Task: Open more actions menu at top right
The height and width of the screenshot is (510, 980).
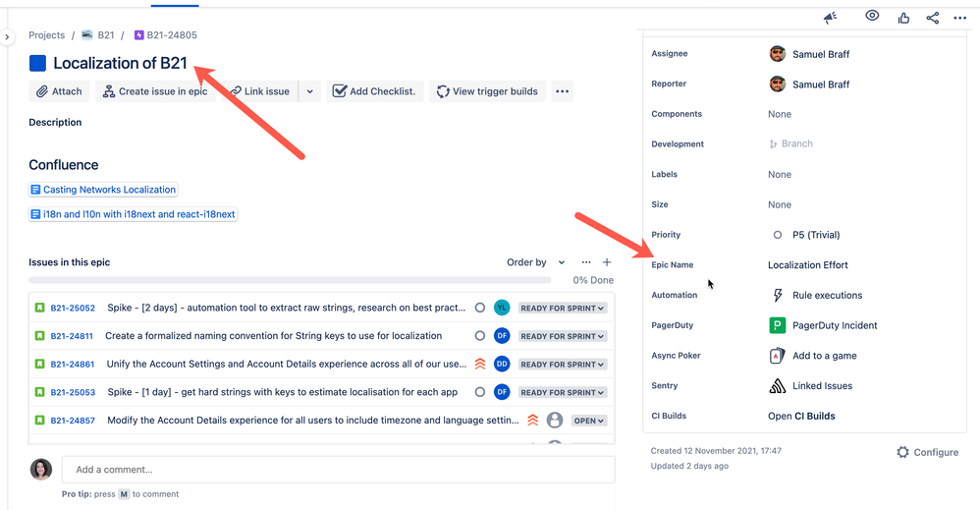Action: (960, 18)
